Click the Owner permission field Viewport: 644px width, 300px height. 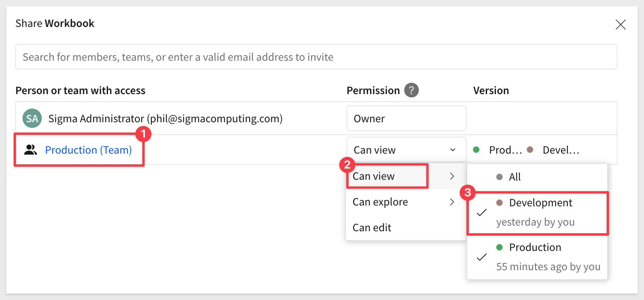pyautogui.click(x=406, y=118)
